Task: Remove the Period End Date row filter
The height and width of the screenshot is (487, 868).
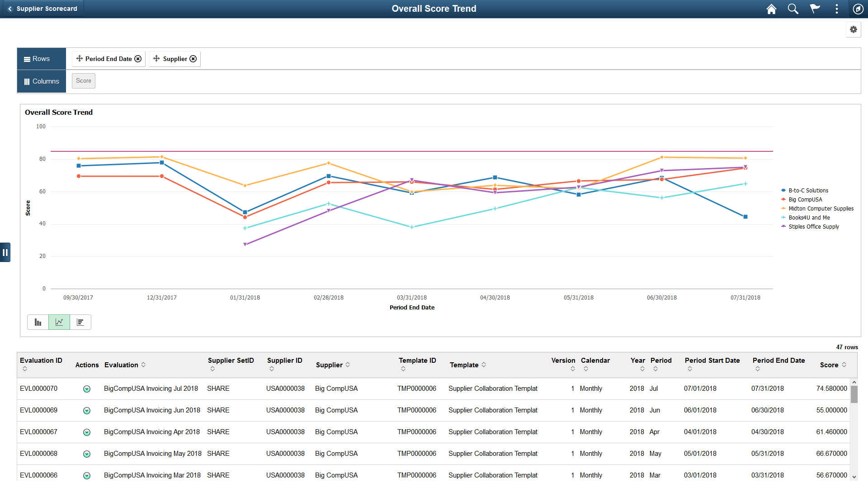Action: [138, 59]
